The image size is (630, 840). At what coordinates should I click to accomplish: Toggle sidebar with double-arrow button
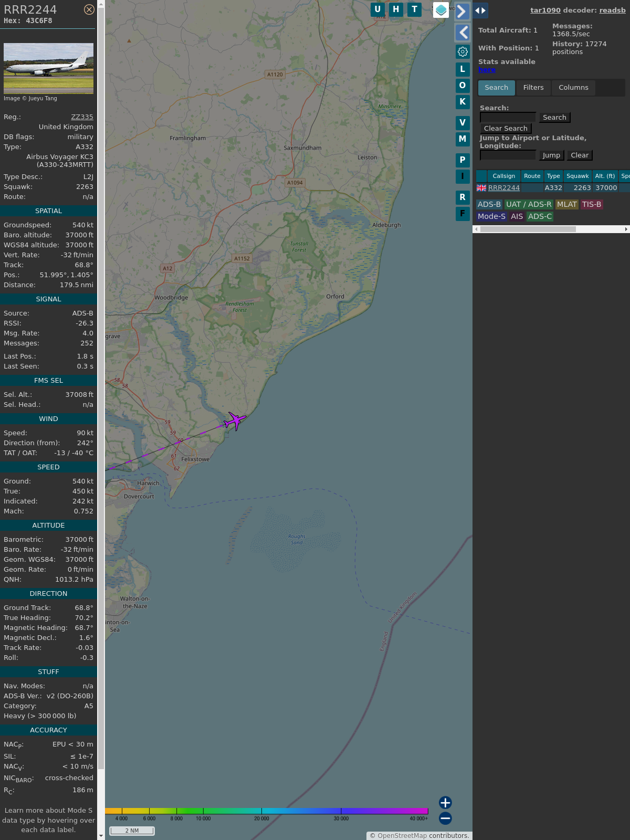coord(480,10)
